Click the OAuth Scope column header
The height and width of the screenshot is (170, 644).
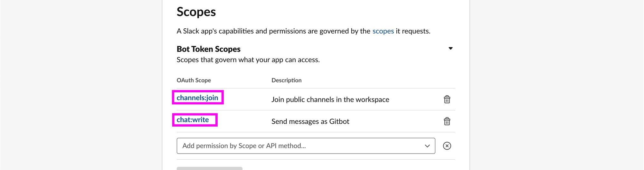194,80
